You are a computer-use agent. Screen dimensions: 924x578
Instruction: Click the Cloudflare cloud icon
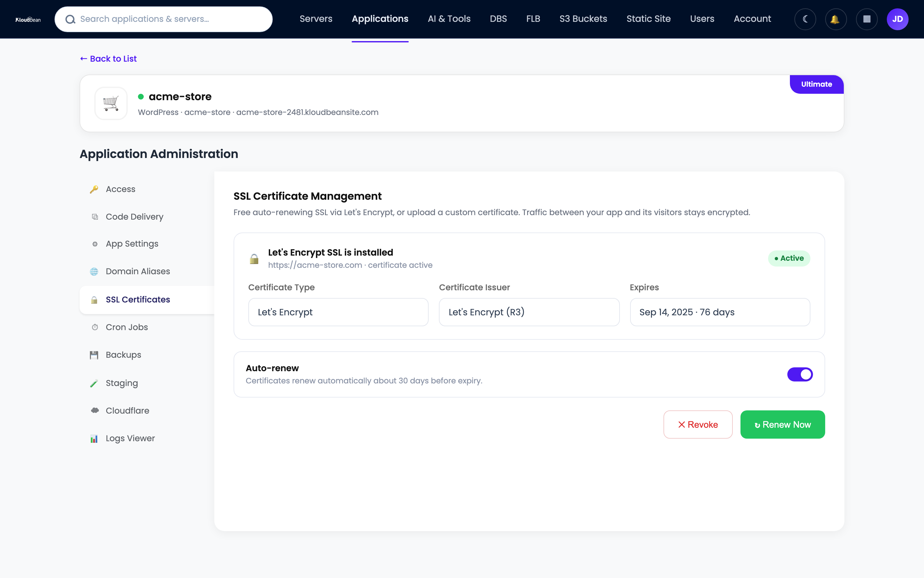[x=95, y=411]
